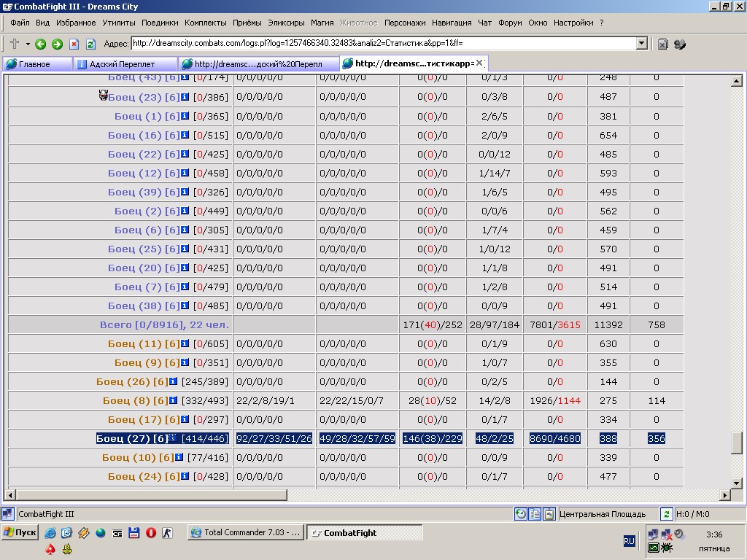Viewport: 747px width, 560px height.
Task: Click info icon next to Боец (1)
Action: (185, 116)
